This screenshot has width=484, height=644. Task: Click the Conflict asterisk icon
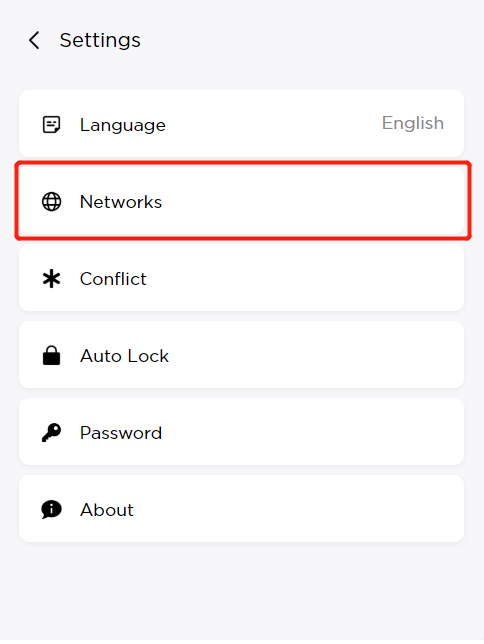[51, 278]
